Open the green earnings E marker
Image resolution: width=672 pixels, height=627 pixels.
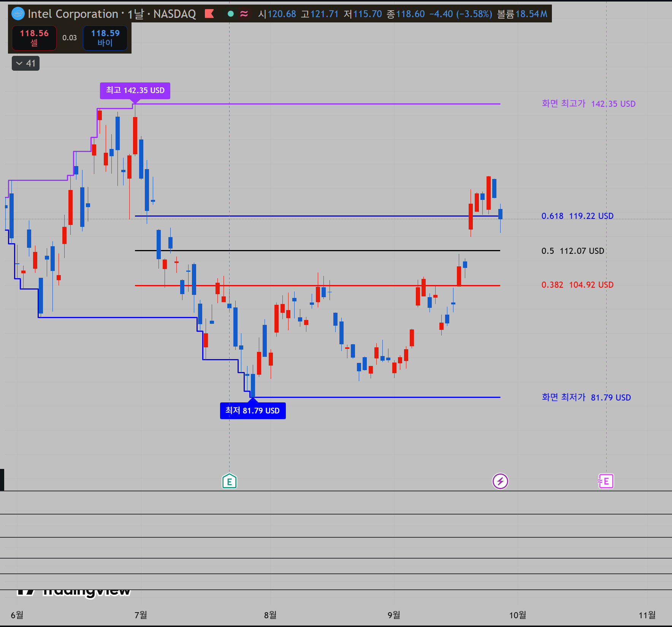tap(229, 481)
